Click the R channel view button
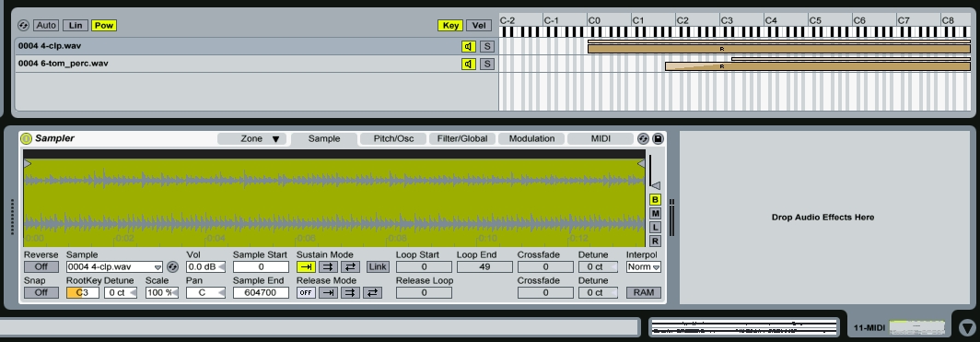The height and width of the screenshot is (342, 980). click(x=655, y=242)
